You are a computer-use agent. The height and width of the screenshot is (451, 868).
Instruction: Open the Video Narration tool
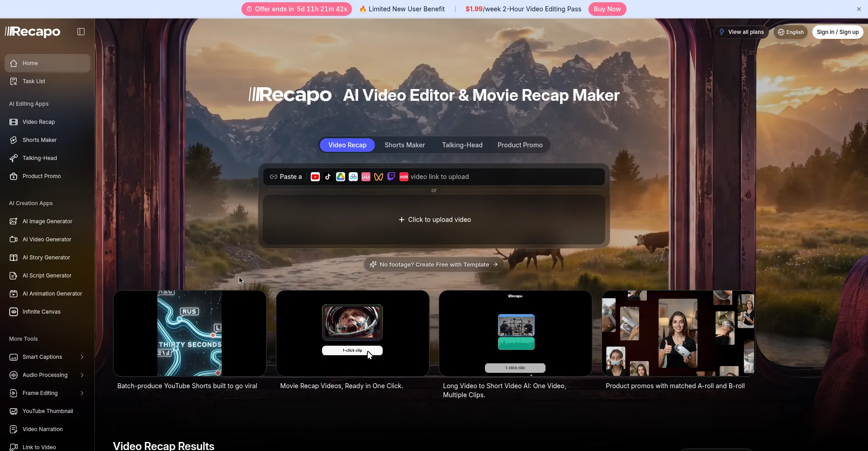click(47, 429)
